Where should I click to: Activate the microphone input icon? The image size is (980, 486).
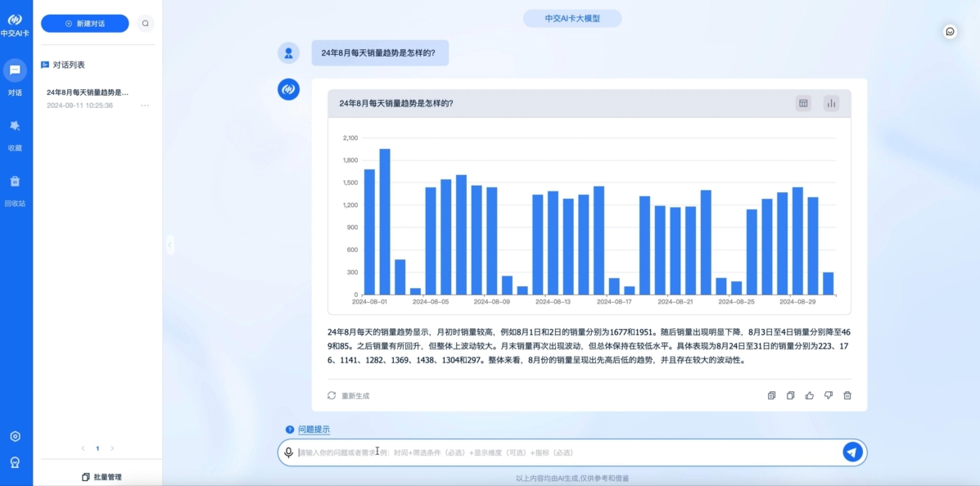(288, 451)
